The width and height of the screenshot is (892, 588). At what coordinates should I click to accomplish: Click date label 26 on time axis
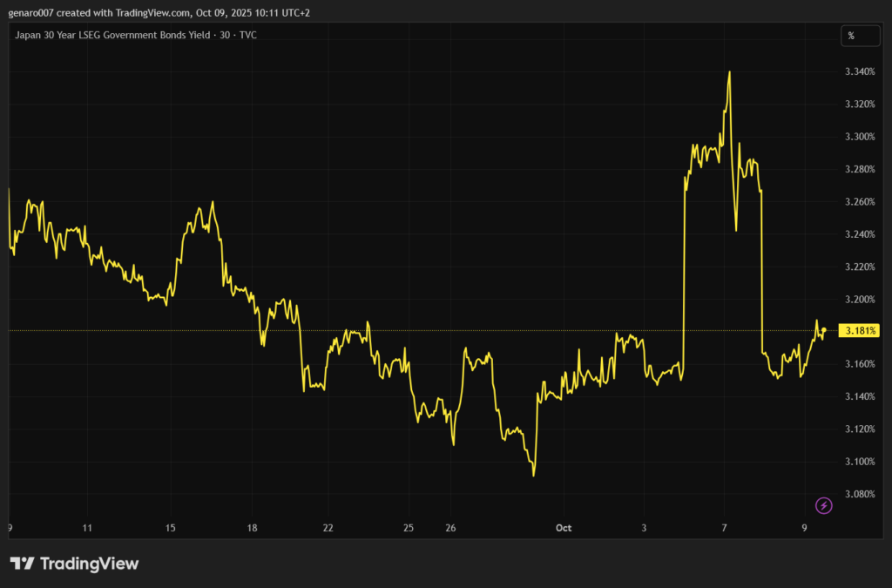[x=450, y=528]
